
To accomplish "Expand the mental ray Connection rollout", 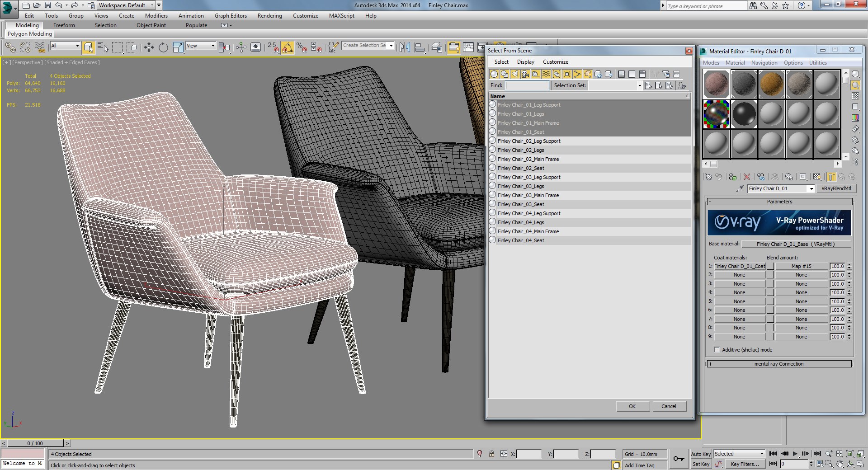I will click(780, 364).
